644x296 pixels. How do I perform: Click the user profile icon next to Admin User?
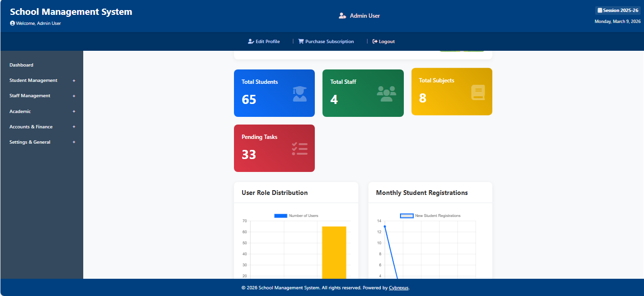point(343,15)
